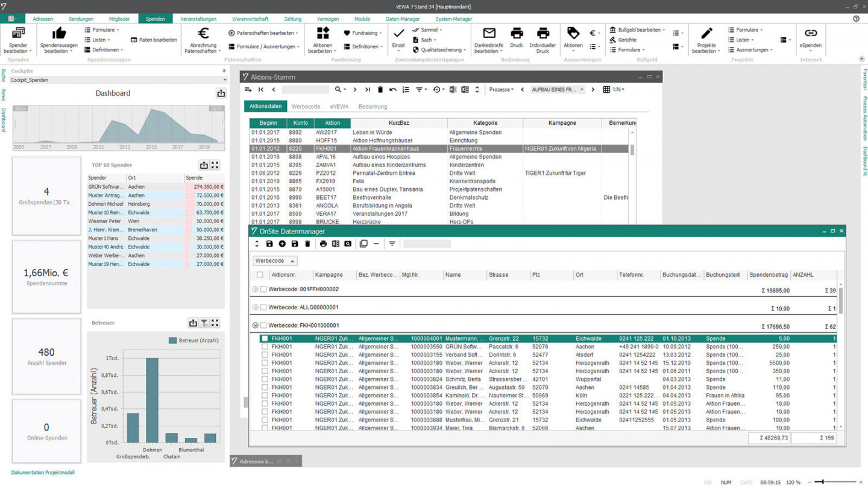
Task: Sort by the Kategorie column header
Action: click(485, 123)
